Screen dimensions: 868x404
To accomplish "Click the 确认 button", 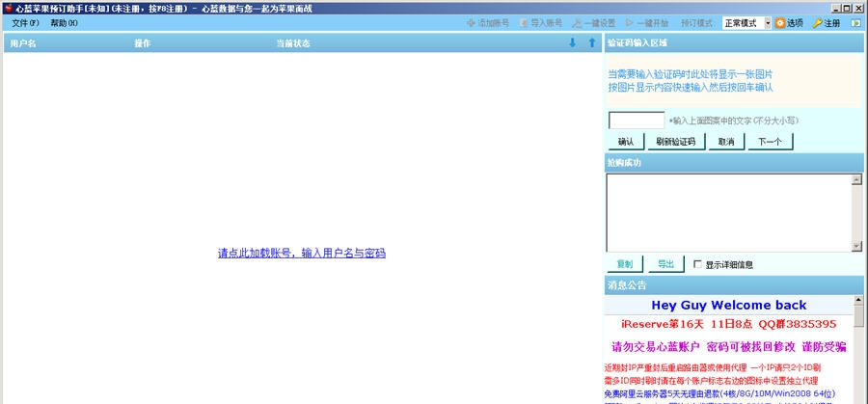I will point(626,142).
